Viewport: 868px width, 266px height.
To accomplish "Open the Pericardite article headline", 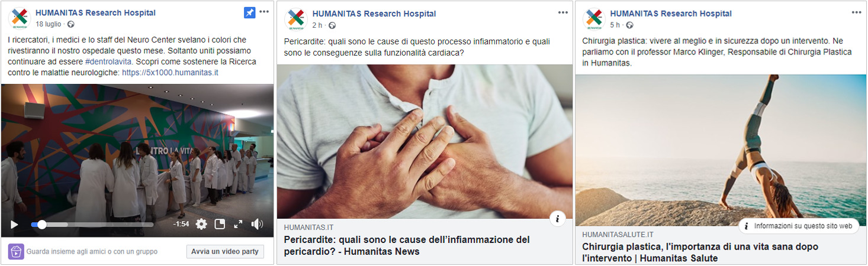I will (x=407, y=245).
